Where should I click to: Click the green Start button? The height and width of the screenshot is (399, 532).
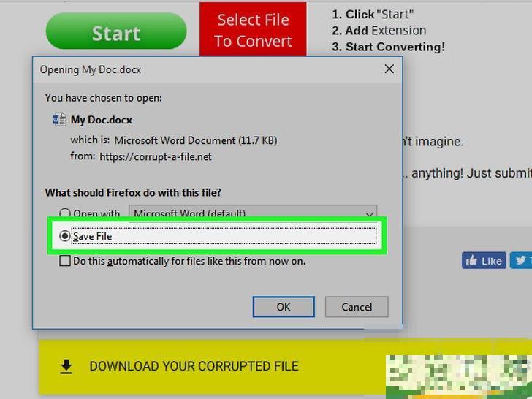(115, 33)
